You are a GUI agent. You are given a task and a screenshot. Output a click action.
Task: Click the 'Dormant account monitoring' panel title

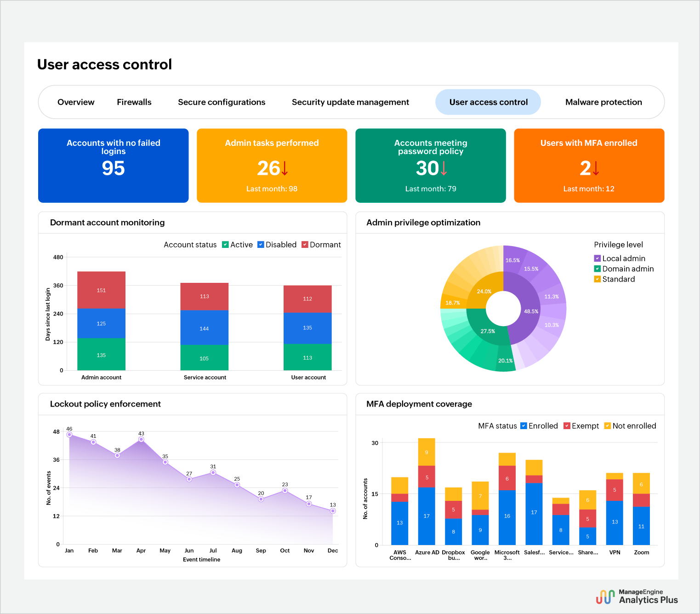[107, 223]
